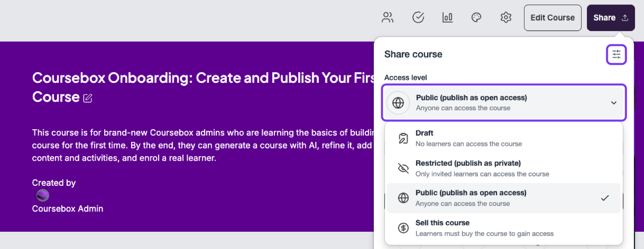Viewport: 644px width, 249px height.
Task: Choose Public (publish as open access) in list
Action: tap(504, 198)
